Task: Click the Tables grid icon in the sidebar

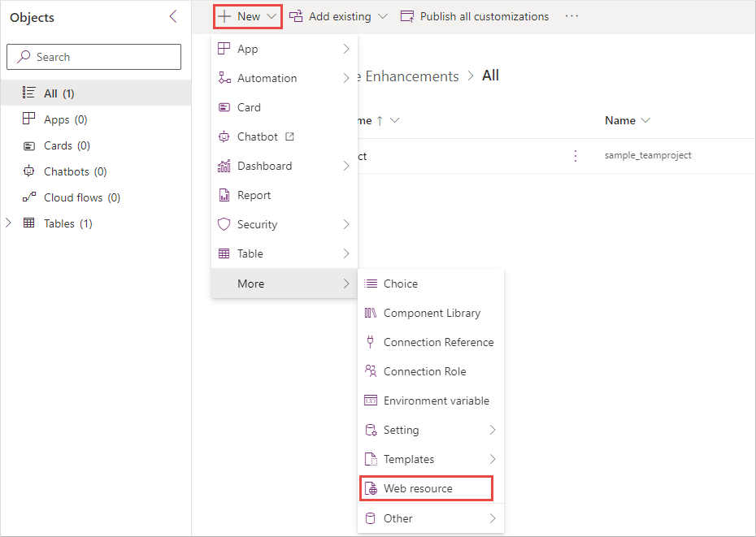Action: 29,223
